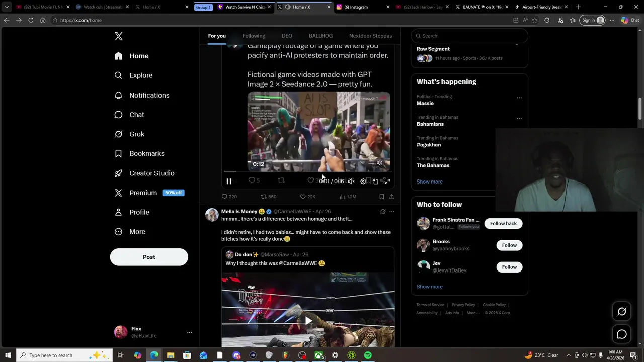Open Explore in the sidebar

tap(133, 75)
